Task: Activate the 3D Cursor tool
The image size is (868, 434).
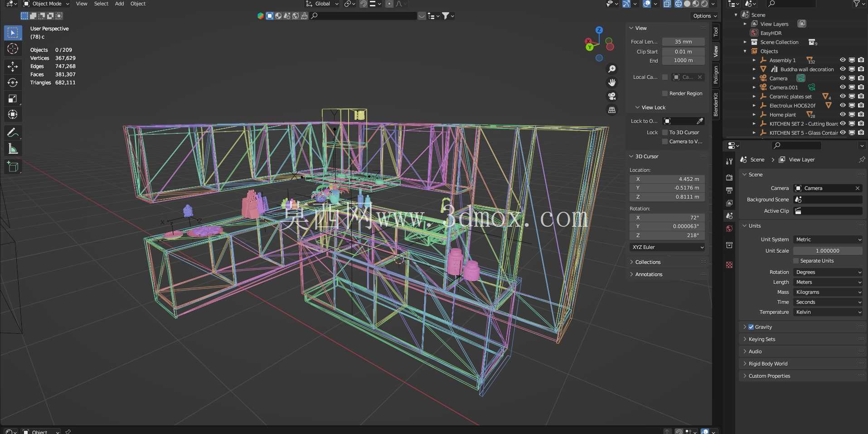Action: pos(13,49)
